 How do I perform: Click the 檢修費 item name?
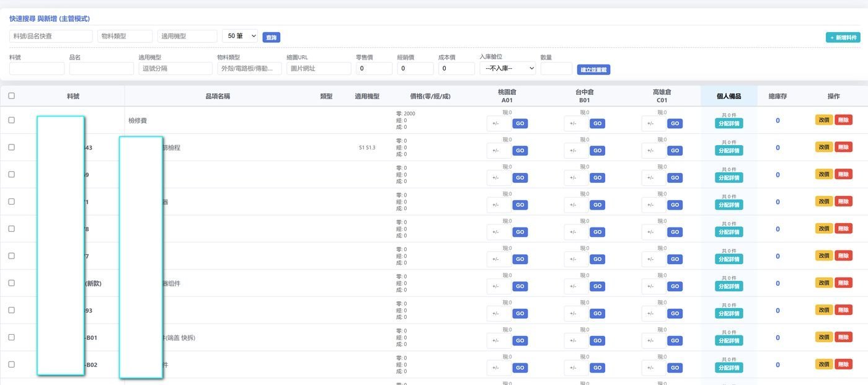pos(138,120)
